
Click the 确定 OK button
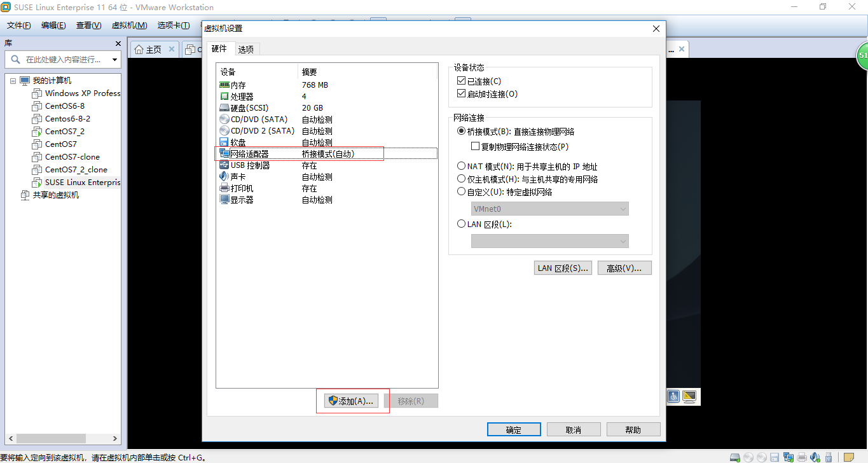point(514,429)
